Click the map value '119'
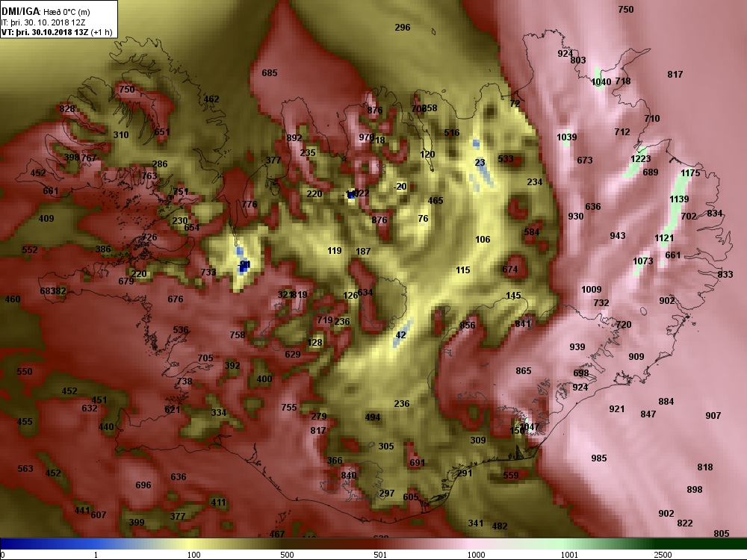 coord(335,250)
